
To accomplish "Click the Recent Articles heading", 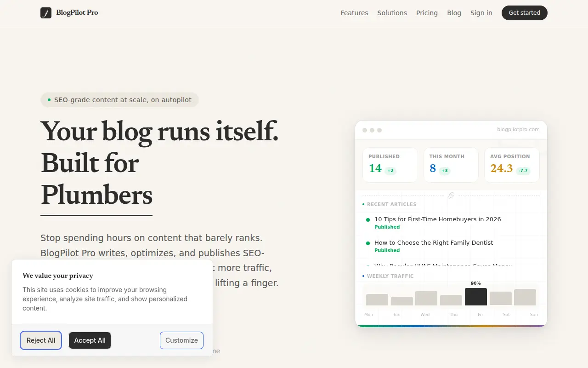I will (x=391, y=204).
